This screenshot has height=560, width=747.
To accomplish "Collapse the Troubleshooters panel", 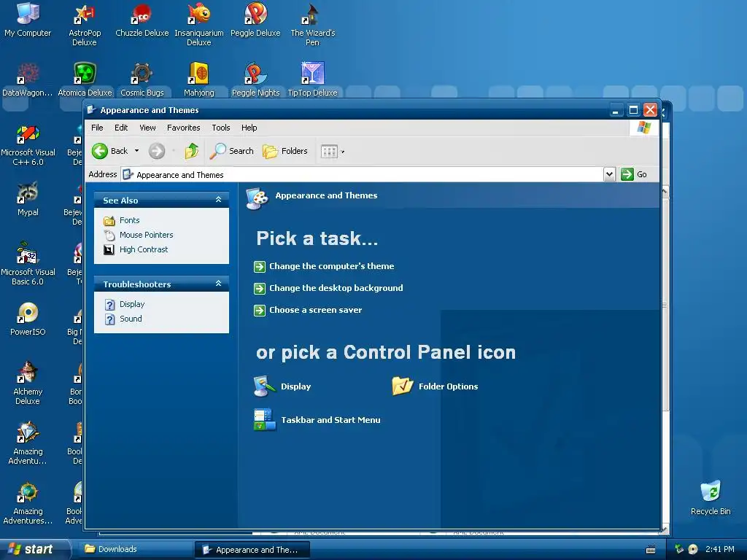I will point(219,284).
